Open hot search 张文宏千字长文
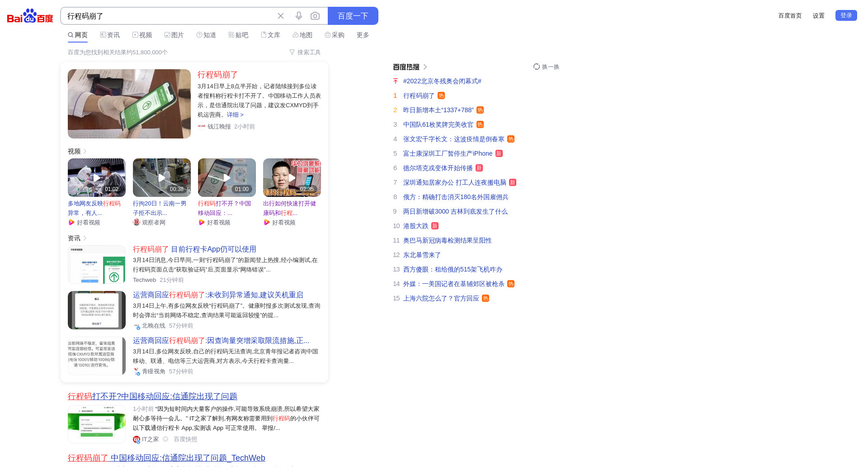 click(x=454, y=139)
